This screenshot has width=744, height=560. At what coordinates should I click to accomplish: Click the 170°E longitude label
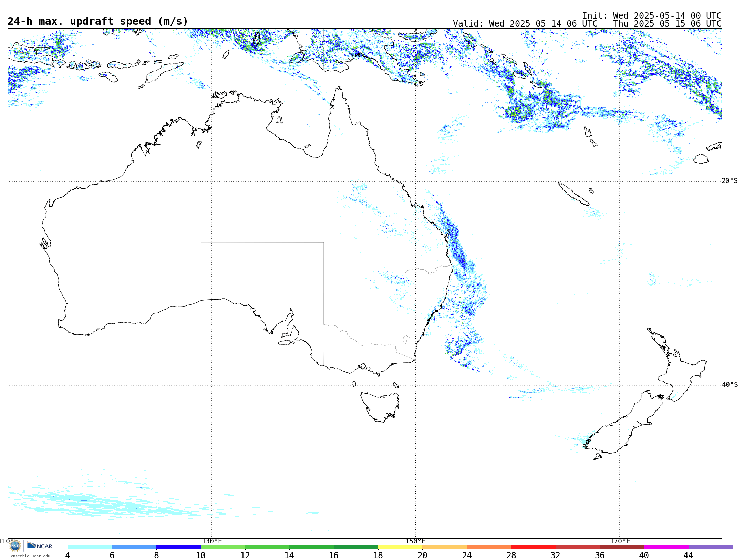point(620,541)
